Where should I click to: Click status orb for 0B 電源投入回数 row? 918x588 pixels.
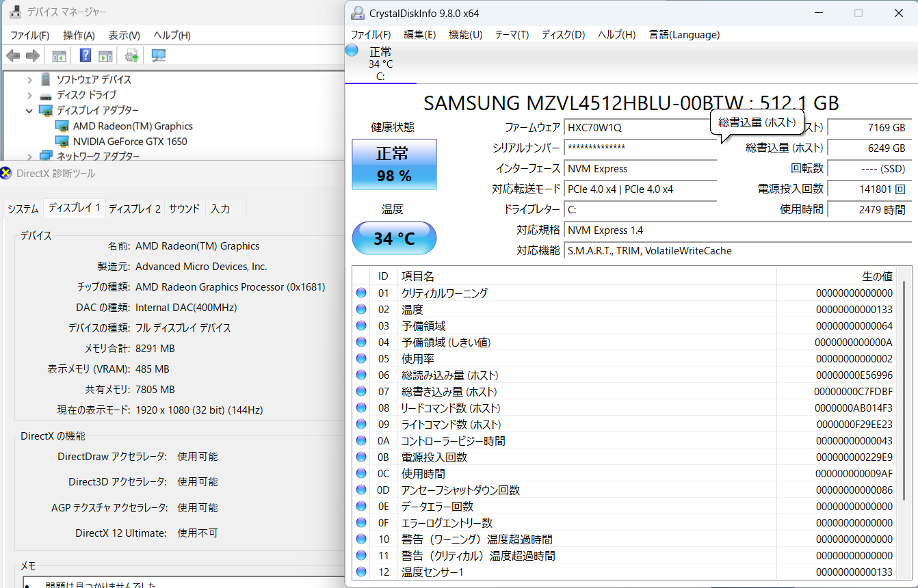(x=361, y=457)
